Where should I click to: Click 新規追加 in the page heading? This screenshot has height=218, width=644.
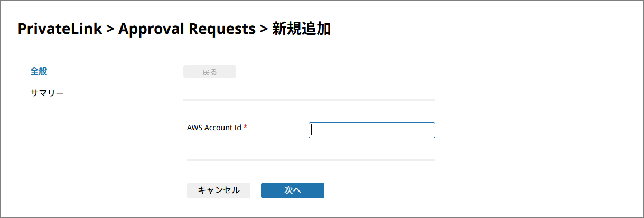301,29
